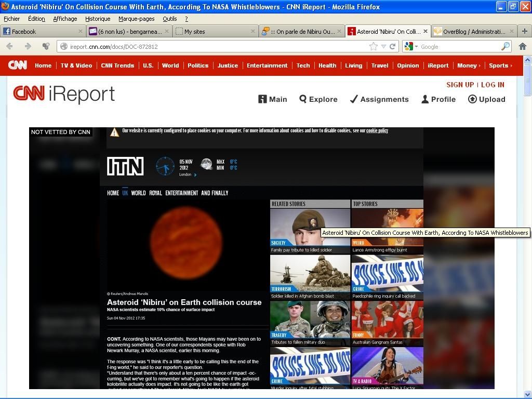532x399 pixels.
Task: Switch to OverBlog Administration tab
Action: click(x=474, y=31)
